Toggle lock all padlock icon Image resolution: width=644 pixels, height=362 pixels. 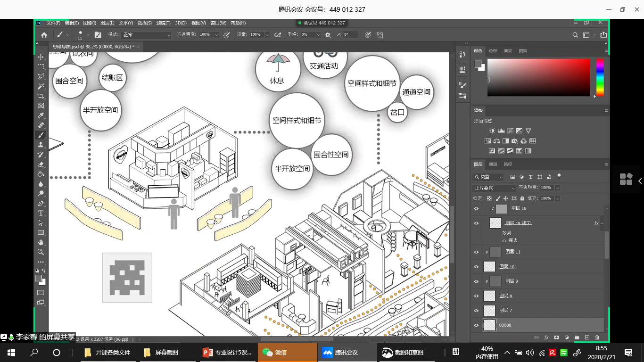[523, 199]
